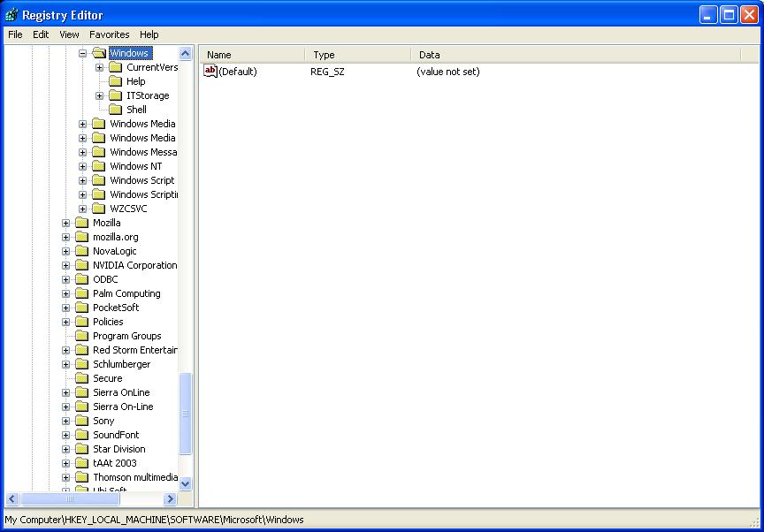This screenshot has height=532, width=764.
Task: Click the "(value not set)" data cell
Action: tap(447, 72)
